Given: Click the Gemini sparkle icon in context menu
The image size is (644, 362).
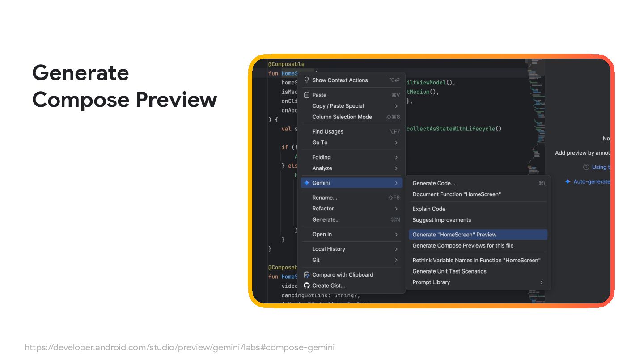Looking at the screenshot, I should tap(306, 183).
